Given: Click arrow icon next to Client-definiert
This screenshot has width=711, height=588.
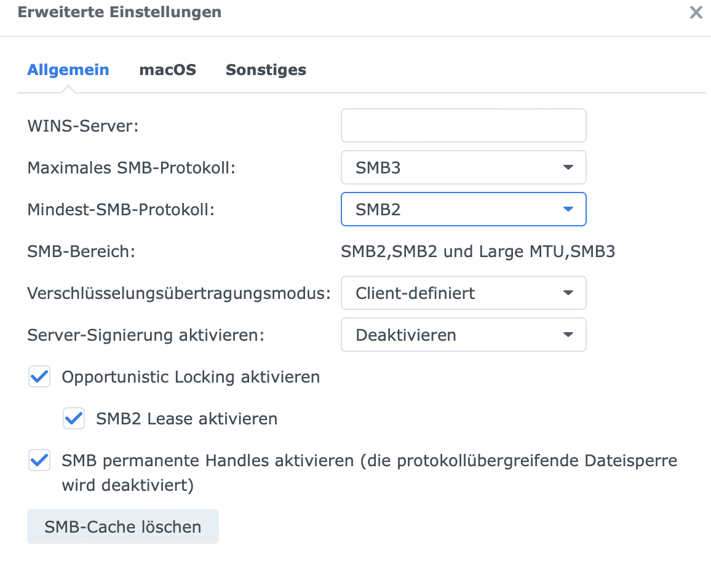Looking at the screenshot, I should [x=568, y=293].
